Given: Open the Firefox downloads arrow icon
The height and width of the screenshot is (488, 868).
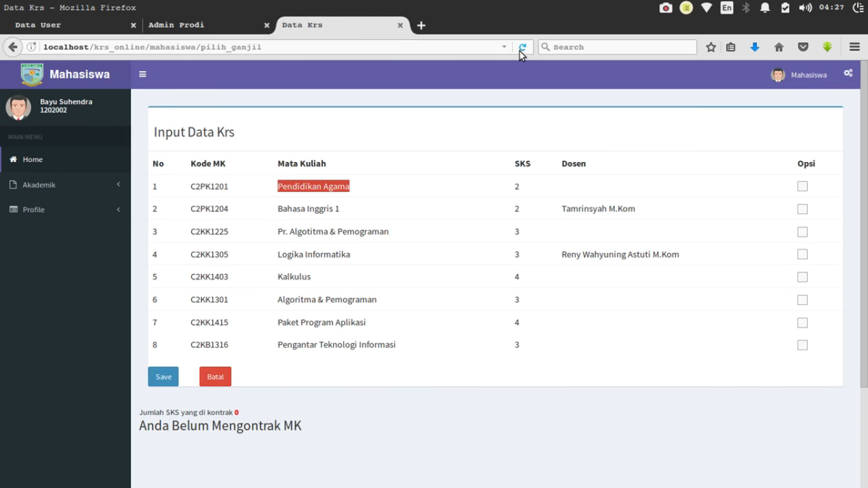Looking at the screenshot, I should (755, 47).
